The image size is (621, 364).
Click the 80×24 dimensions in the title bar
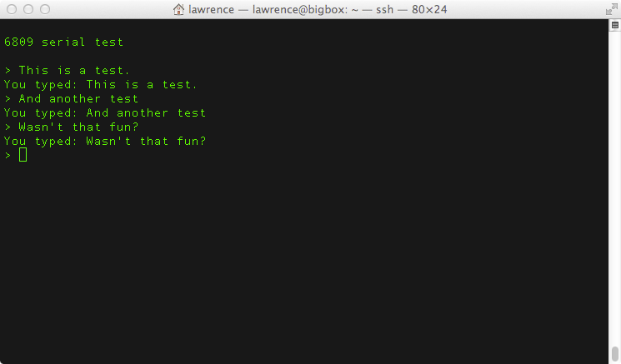[x=429, y=9]
